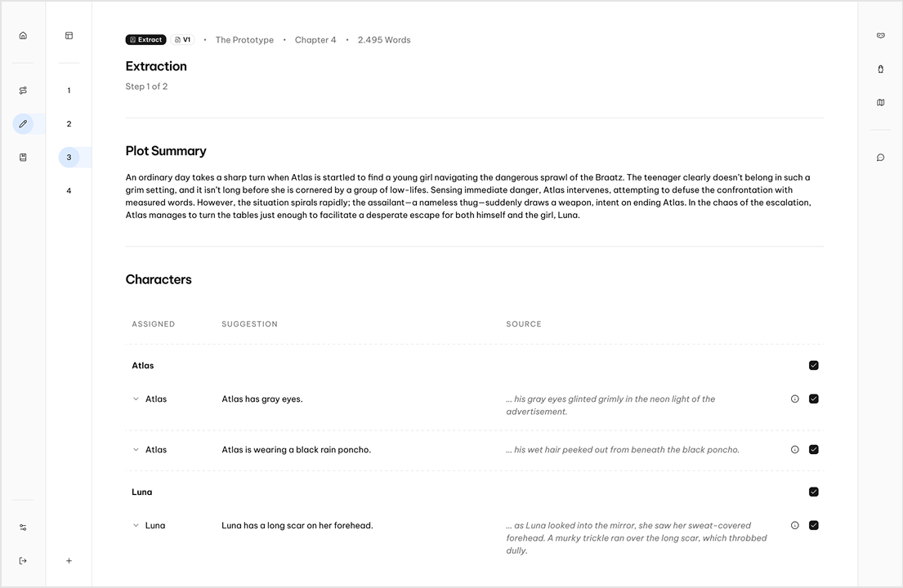Open the sliders settings icon
903x588 pixels.
pos(23,528)
